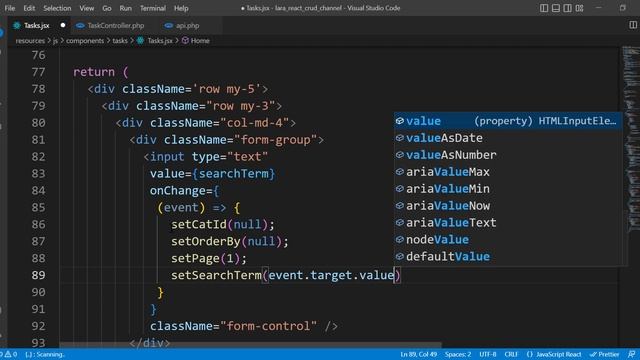The width and height of the screenshot is (640, 360).
Task: Click the Ln 89, Col 49 status item
Action: [x=418, y=354]
